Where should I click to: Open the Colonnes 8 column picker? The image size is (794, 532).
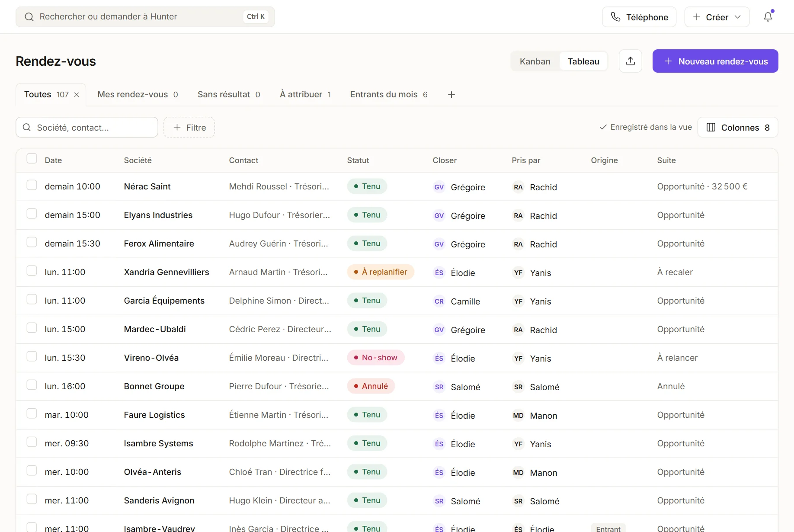738,127
